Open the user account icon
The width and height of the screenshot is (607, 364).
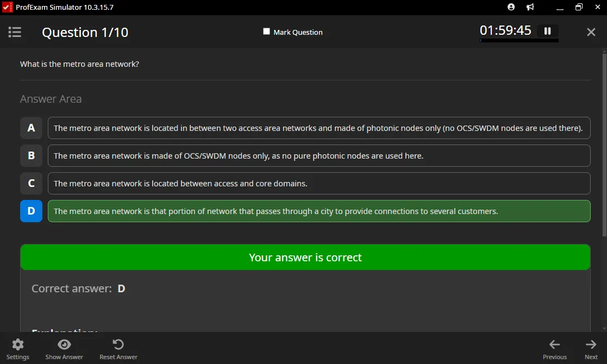[x=511, y=7]
